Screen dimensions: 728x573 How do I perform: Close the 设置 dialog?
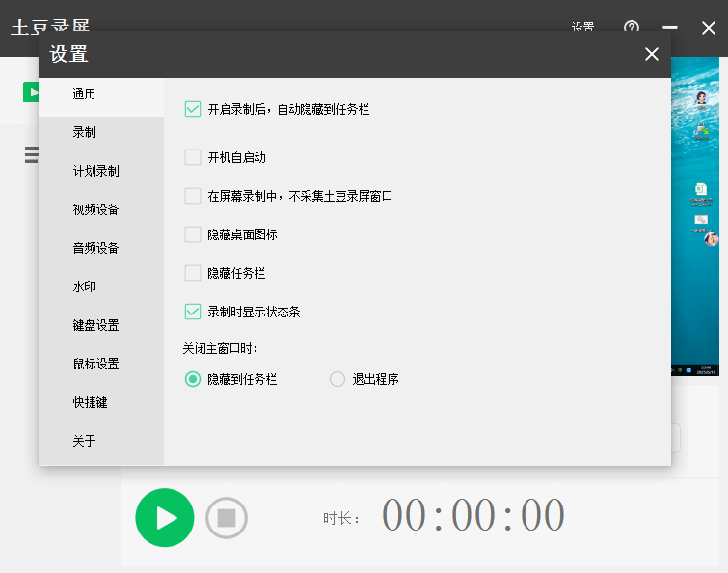click(x=652, y=54)
